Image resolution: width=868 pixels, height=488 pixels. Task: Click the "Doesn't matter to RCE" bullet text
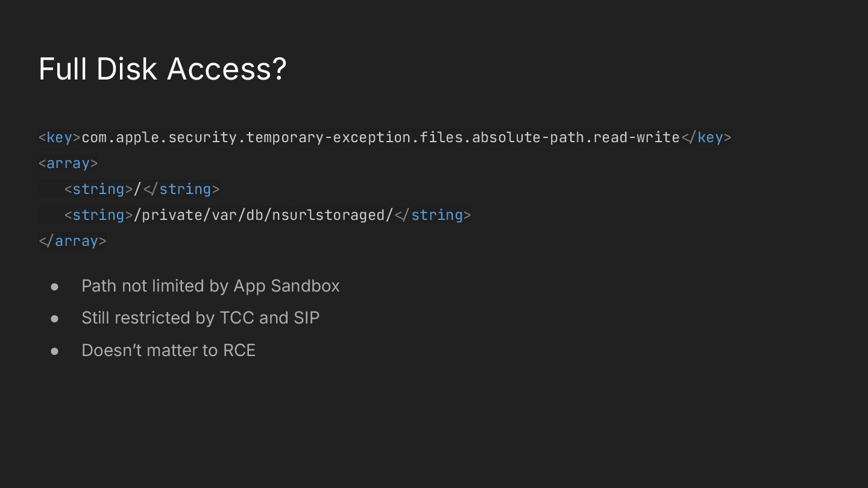click(x=168, y=350)
